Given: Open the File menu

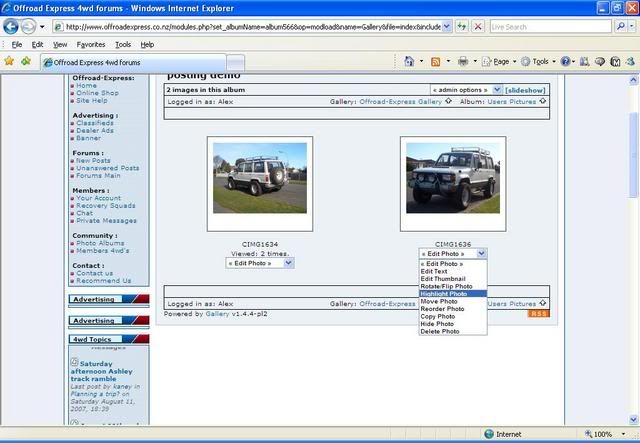Looking at the screenshot, I should point(17,45).
